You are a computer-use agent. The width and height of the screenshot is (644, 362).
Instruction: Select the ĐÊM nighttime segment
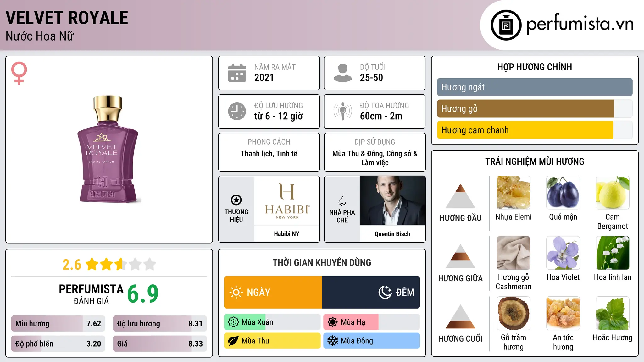[371, 292]
